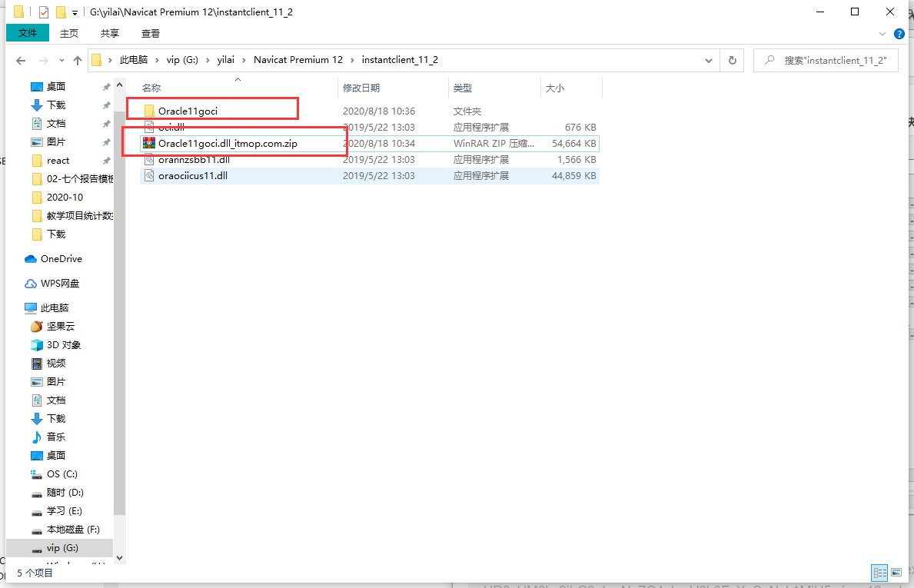Click vip (G:) in the address breadcrumb
This screenshot has height=588, width=914.
click(182, 60)
